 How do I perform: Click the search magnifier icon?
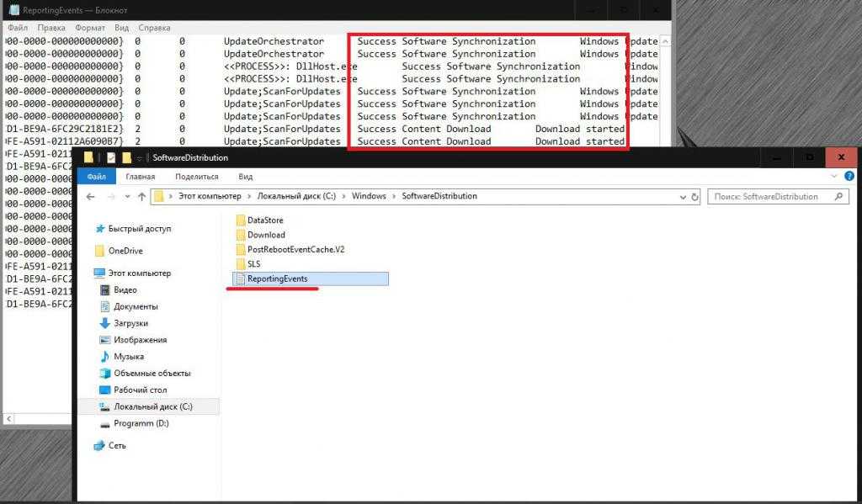tap(838, 196)
